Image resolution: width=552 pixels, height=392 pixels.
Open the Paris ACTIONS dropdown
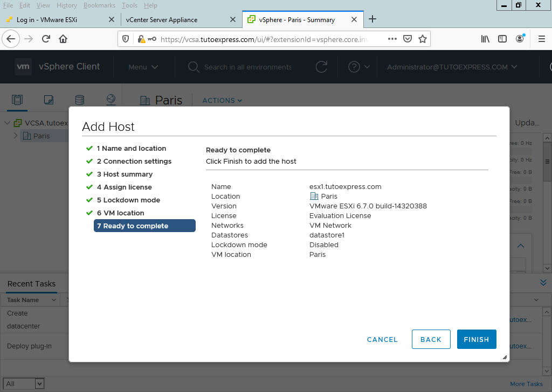point(222,101)
